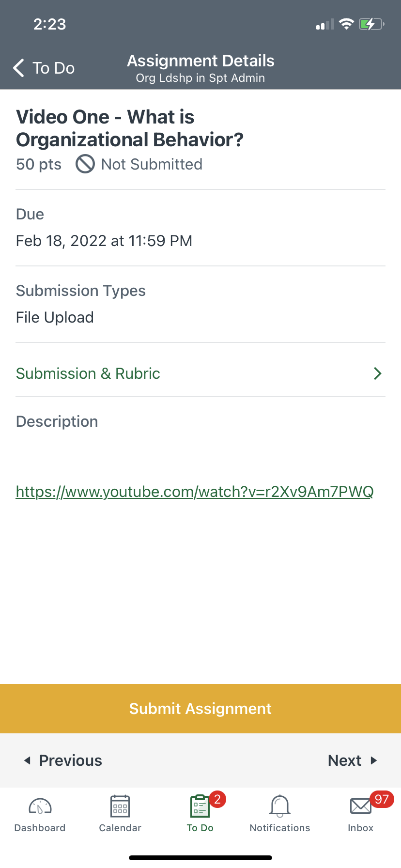The width and height of the screenshot is (401, 868).
Task: Select the To Do clipboard icon
Action: [200, 806]
